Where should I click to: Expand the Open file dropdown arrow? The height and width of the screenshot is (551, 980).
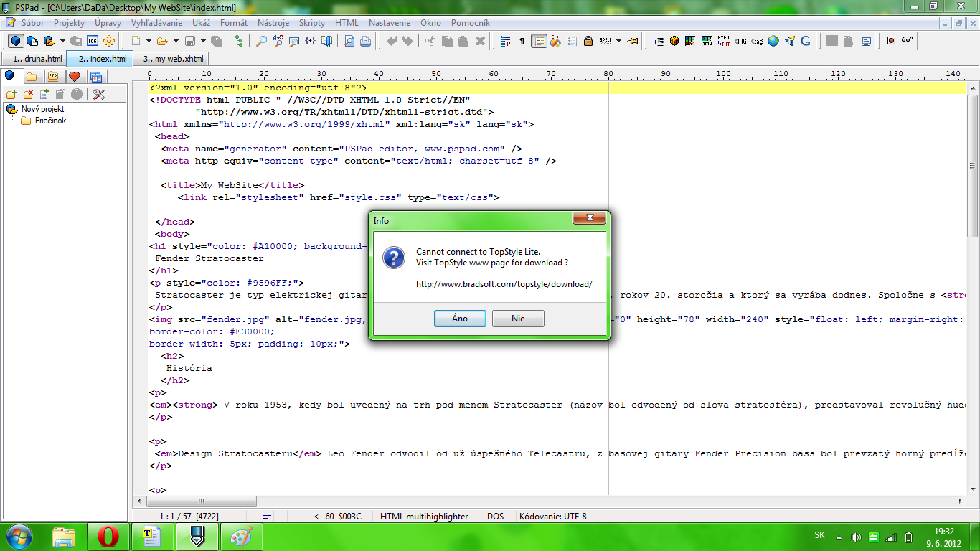coord(176,41)
